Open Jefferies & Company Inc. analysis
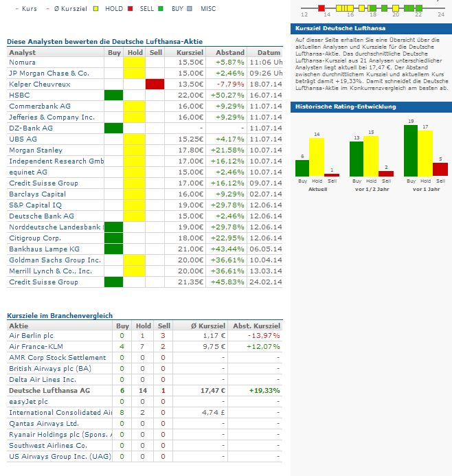 [x=52, y=117]
